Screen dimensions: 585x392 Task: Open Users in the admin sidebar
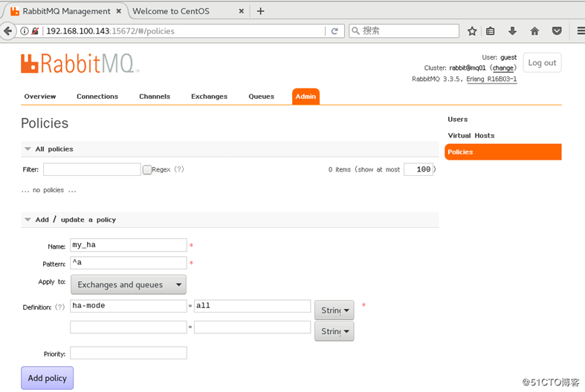coord(458,120)
